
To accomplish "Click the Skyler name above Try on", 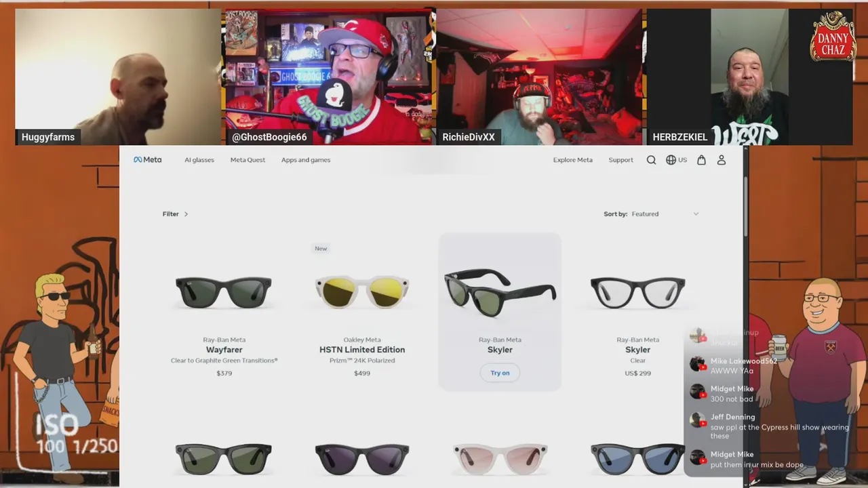I will [500, 350].
